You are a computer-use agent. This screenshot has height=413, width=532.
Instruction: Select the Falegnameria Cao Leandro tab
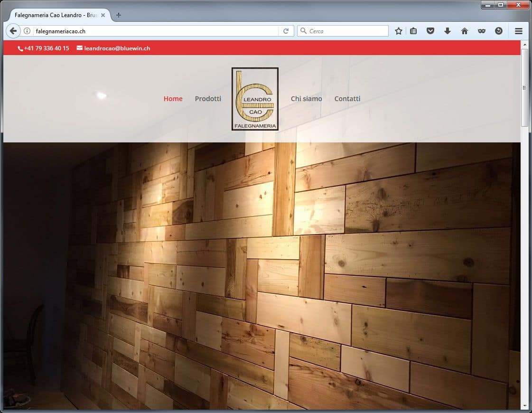click(x=55, y=15)
